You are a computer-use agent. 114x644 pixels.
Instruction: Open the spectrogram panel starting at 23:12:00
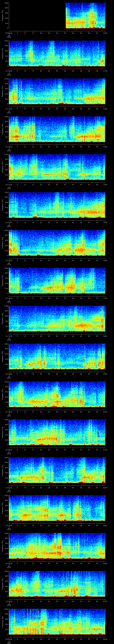(x=57, y=129)
